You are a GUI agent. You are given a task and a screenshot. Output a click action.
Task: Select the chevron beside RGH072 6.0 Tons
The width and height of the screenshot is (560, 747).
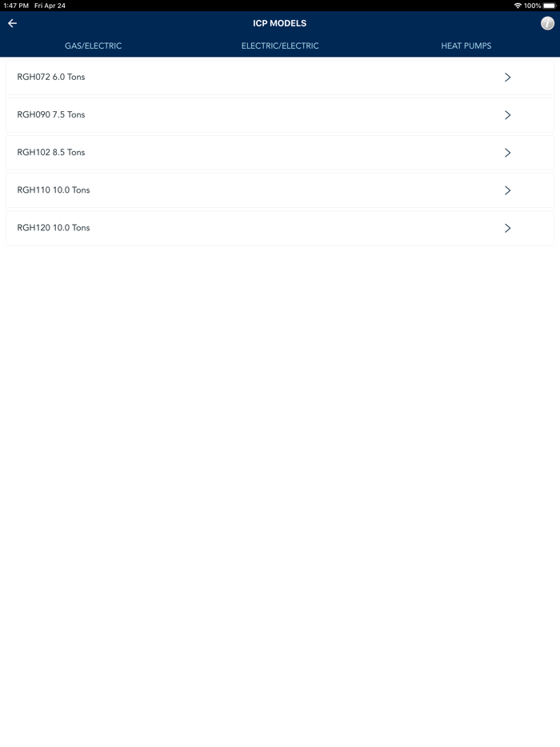pos(507,78)
